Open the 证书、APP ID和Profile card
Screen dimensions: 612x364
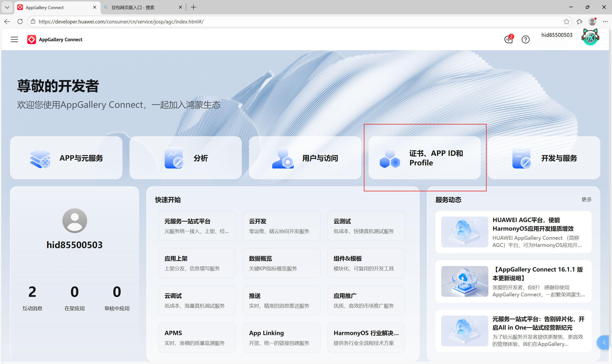[x=424, y=158]
